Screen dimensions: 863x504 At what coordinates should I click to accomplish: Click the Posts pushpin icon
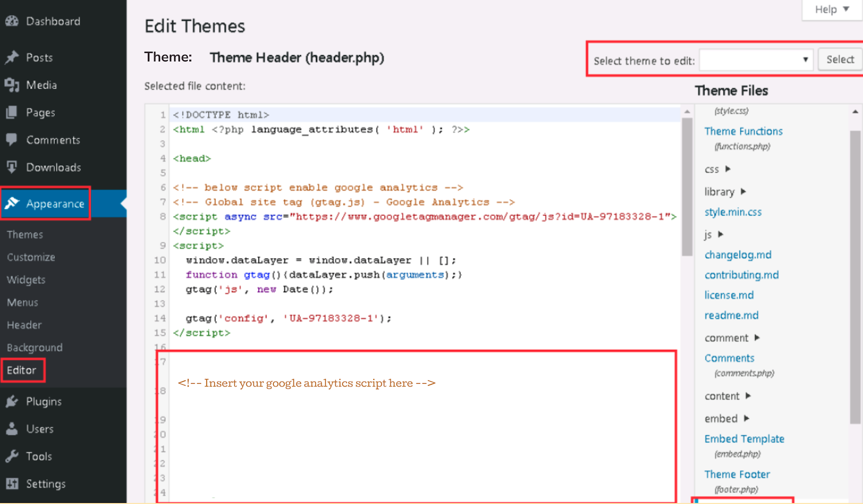click(12, 57)
